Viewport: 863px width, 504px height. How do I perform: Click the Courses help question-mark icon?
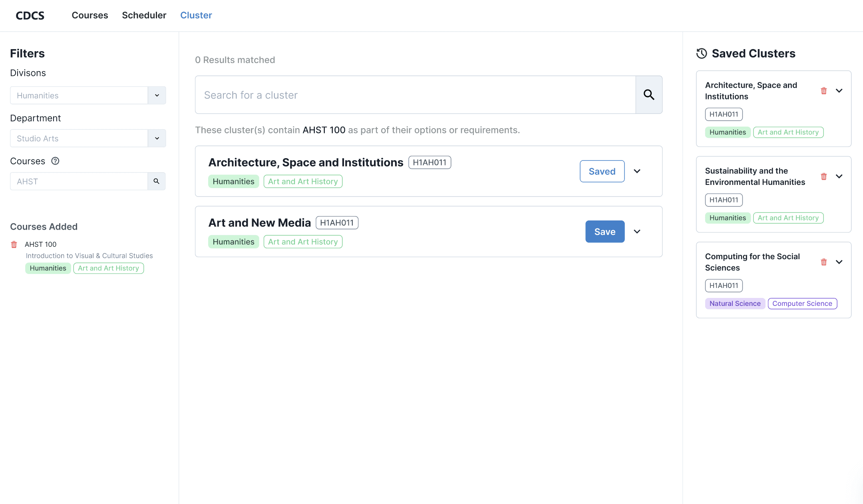coord(55,161)
